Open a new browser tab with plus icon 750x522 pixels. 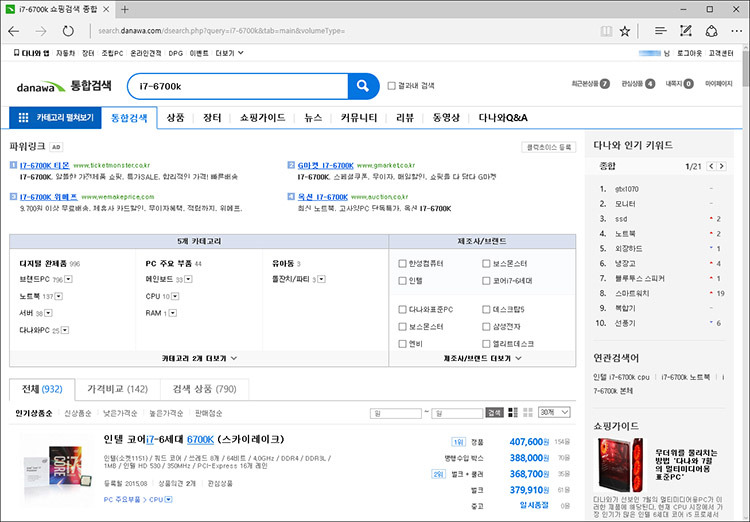(x=125, y=9)
